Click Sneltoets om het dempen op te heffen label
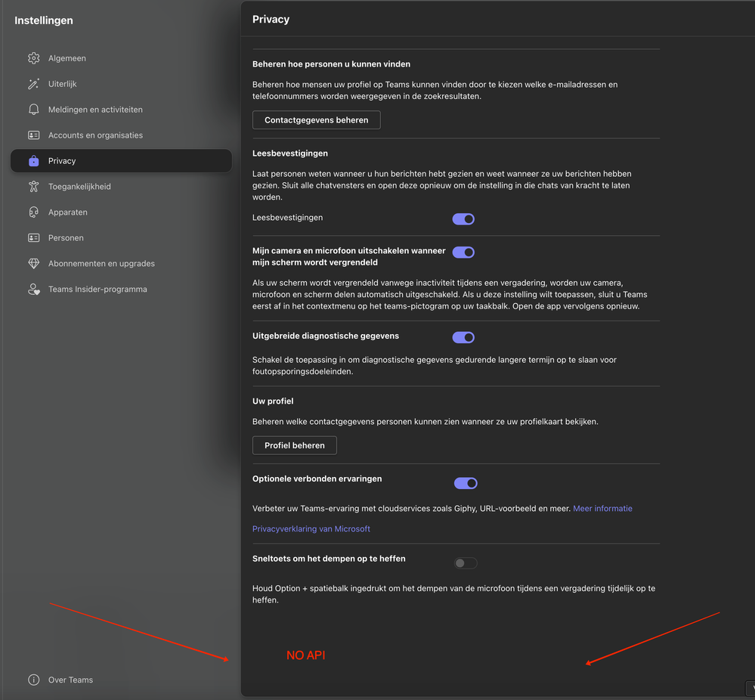Screen dimensions: 755x700 coord(329,559)
